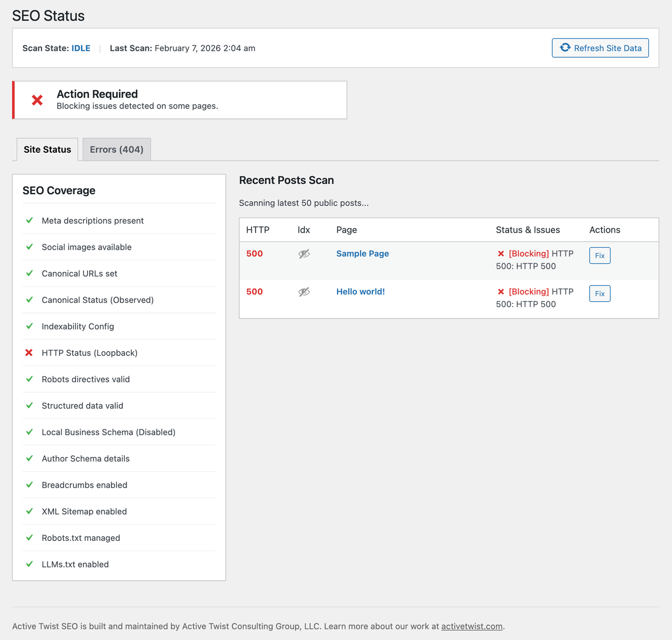
Task: Click green checkmark beside LLMs.txt enabled
Action: (29, 564)
